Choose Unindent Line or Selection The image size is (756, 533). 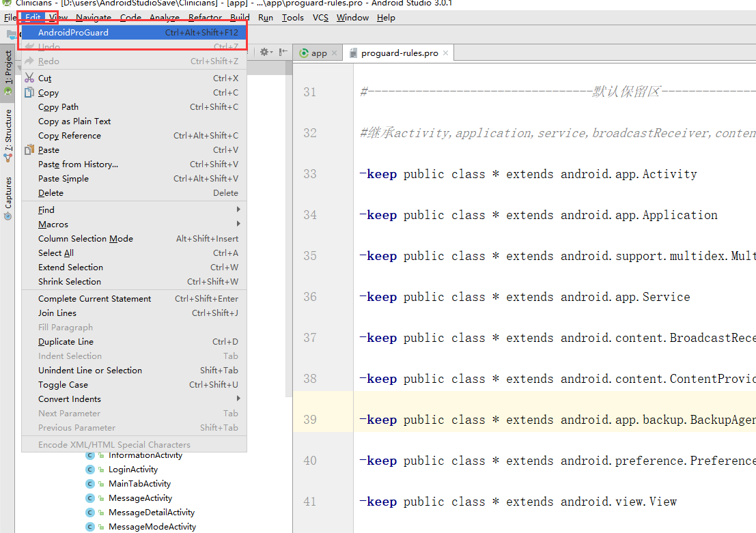coord(134,371)
